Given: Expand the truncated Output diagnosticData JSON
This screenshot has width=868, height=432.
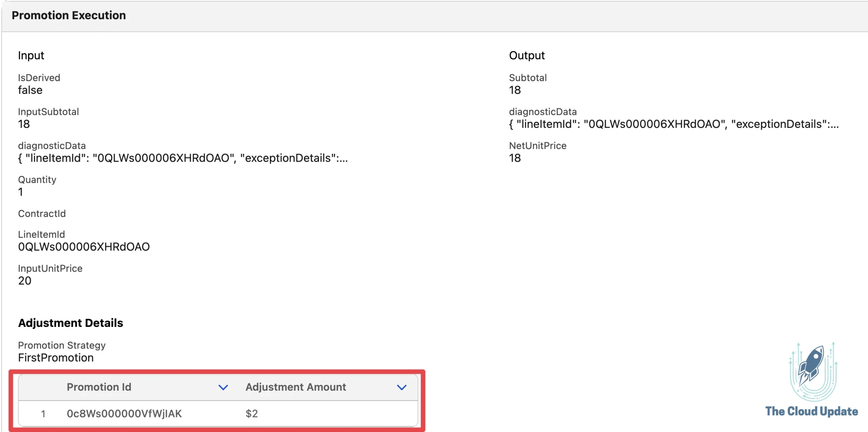Looking at the screenshot, I should pyautogui.click(x=674, y=124).
